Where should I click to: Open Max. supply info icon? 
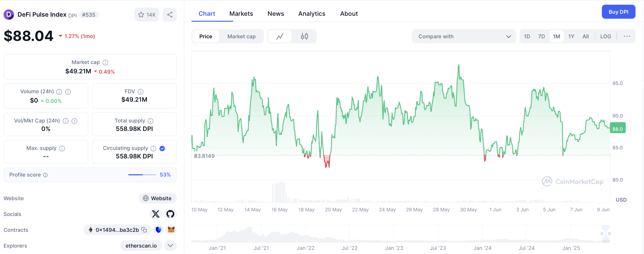pyautogui.click(x=62, y=148)
